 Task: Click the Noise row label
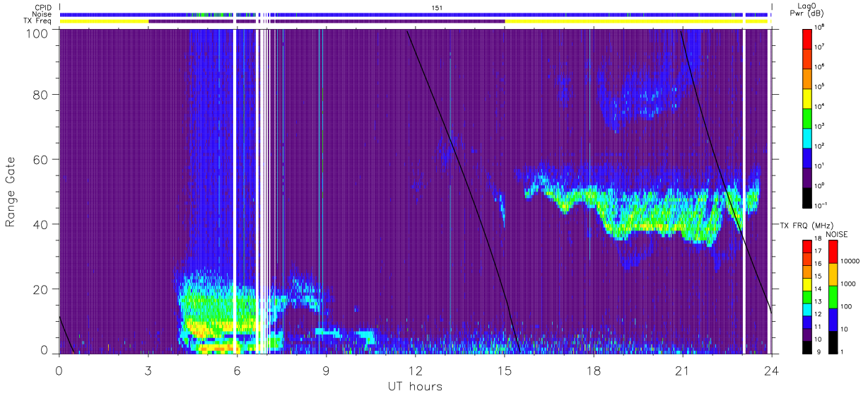point(43,14)
